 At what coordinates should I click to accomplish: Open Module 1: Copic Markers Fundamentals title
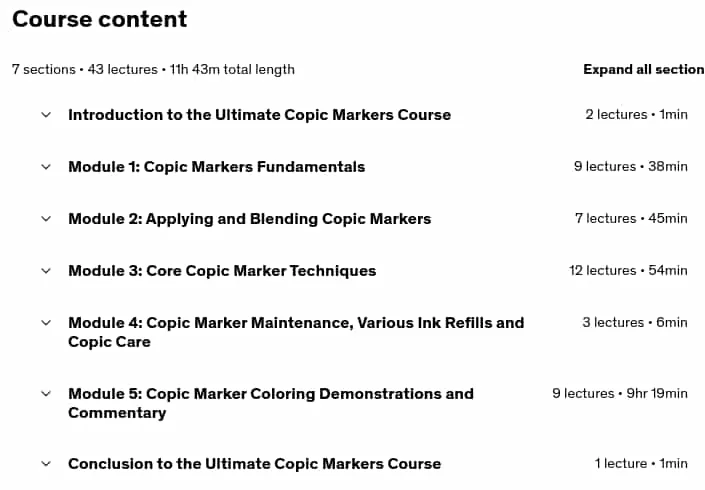tap(217, 167)
